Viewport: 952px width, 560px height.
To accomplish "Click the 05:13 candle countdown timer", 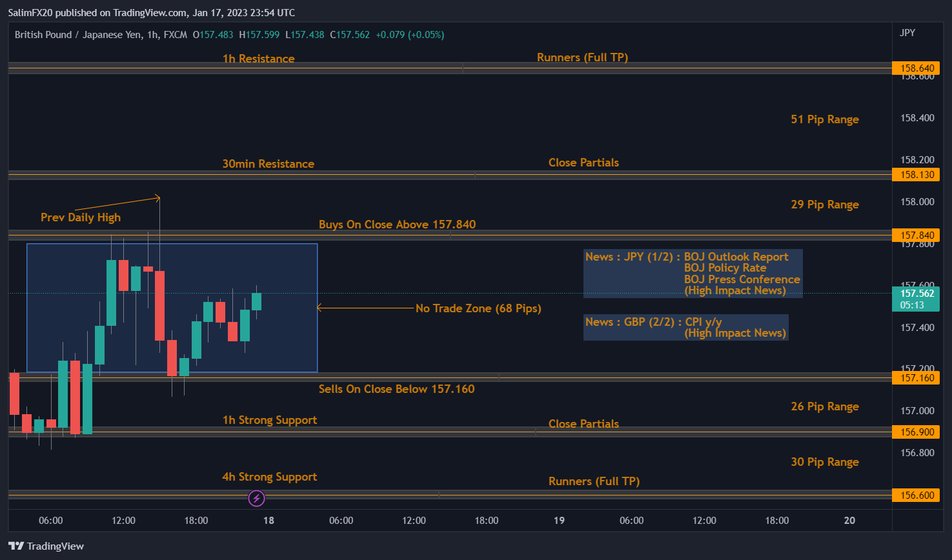I will [912, 305].
